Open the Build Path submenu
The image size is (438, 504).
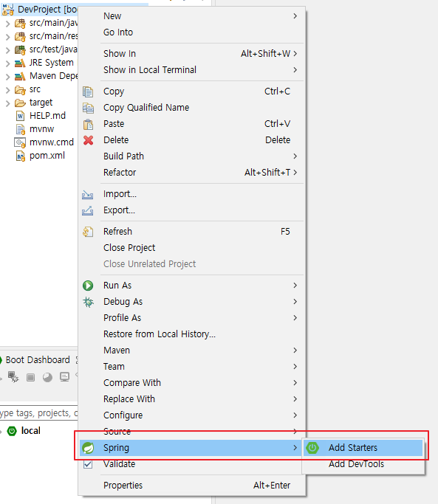pyautogui.click(x=192, y=156)
